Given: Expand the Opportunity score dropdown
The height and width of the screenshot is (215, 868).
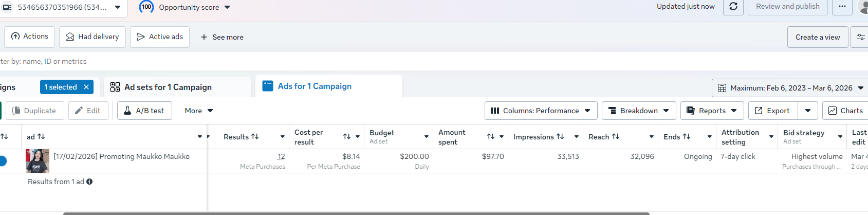Looking at the screenshot, I should (227, 7).
